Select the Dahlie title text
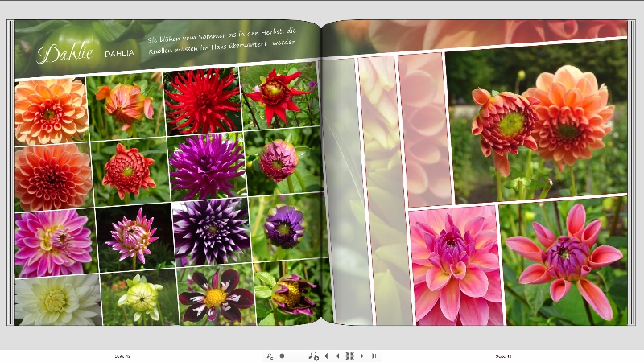Image resolution: width=644 pixels, height=362 pixels. [66, 55]
